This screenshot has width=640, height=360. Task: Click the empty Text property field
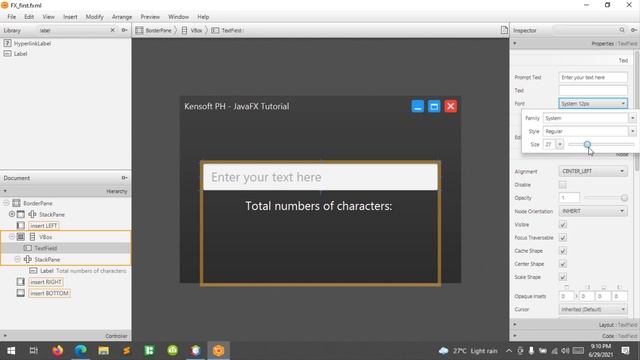pos(593,90)
